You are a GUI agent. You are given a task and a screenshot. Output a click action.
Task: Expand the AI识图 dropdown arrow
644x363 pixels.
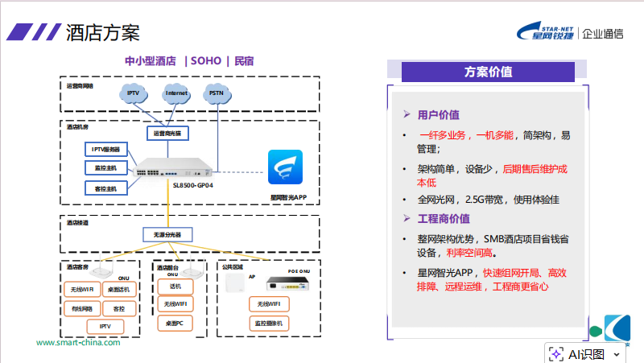point(617,354)
